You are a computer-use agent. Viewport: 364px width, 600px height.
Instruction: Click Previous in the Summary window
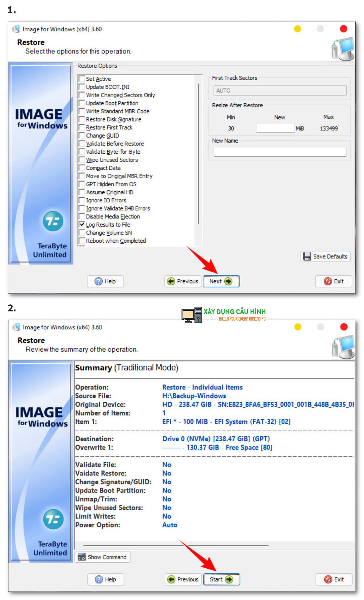point(183,579)
